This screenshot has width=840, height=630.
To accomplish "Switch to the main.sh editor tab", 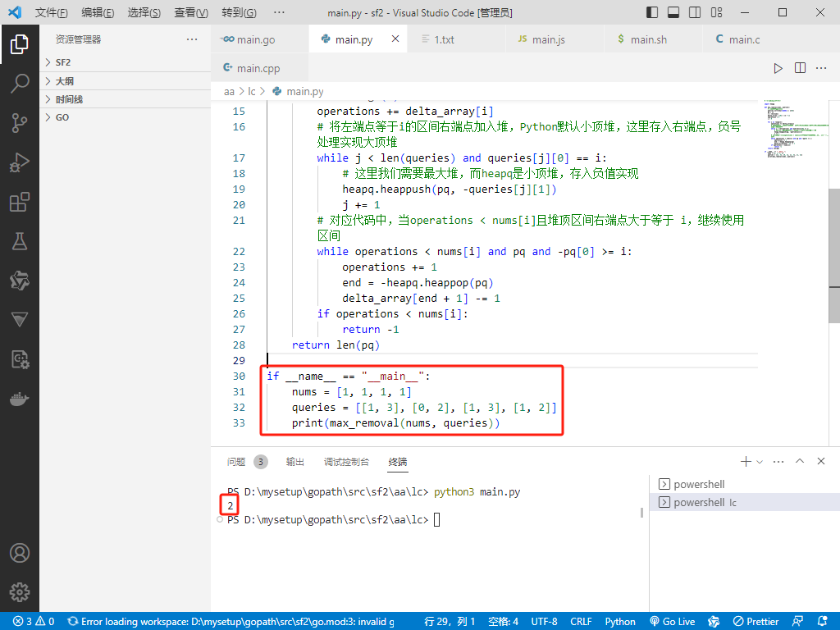I will [653, 39].
